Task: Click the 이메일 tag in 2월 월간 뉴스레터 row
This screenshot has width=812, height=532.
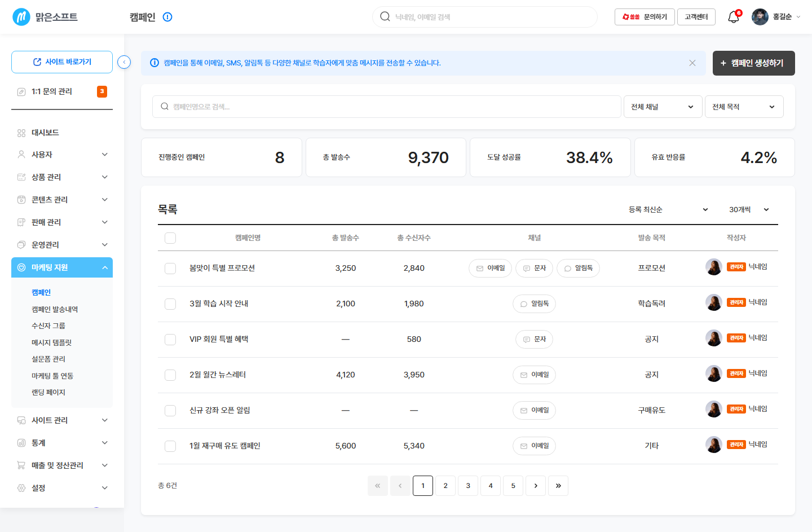Action: 534,375
